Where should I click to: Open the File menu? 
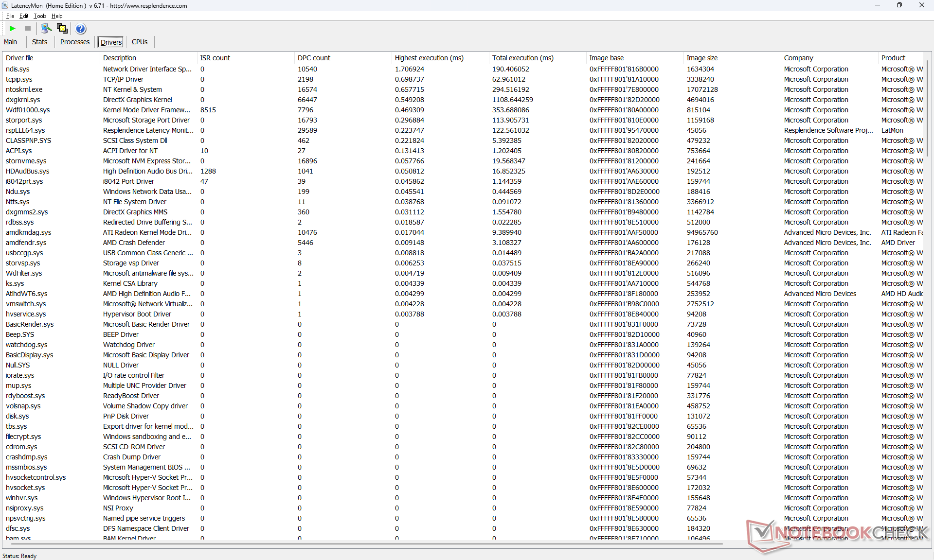coord(10,16)
